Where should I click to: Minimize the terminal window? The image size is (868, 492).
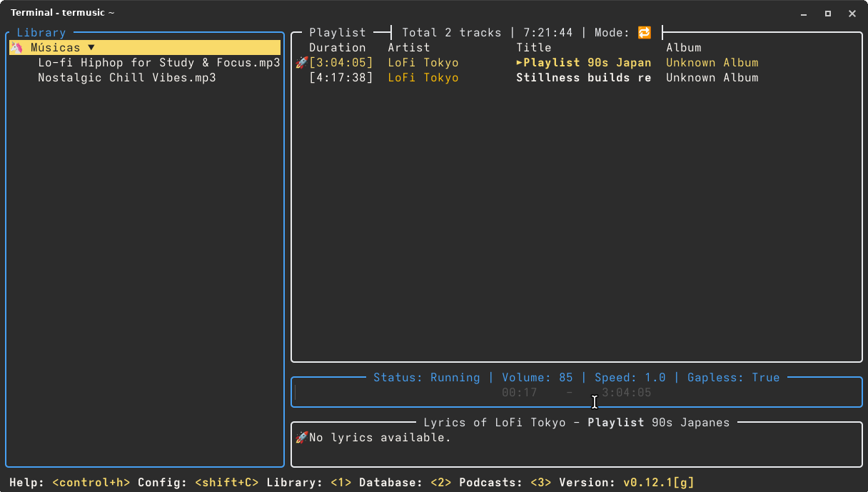[x=804, y=13]
